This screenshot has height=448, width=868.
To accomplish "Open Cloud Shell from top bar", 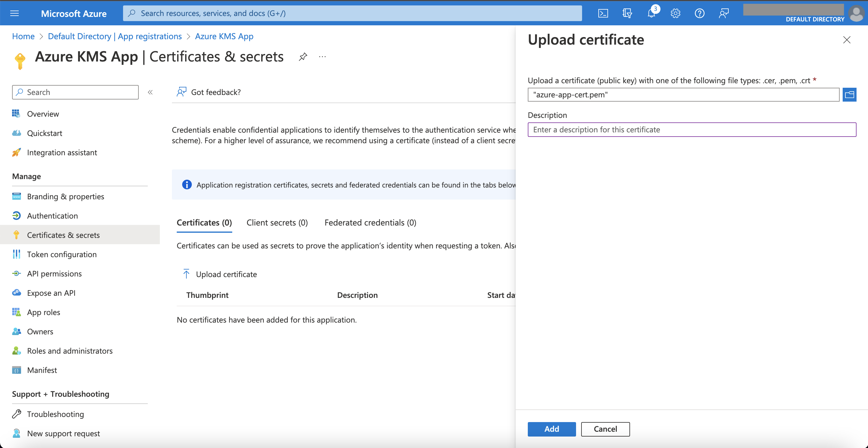I will [x=603, y=13].
